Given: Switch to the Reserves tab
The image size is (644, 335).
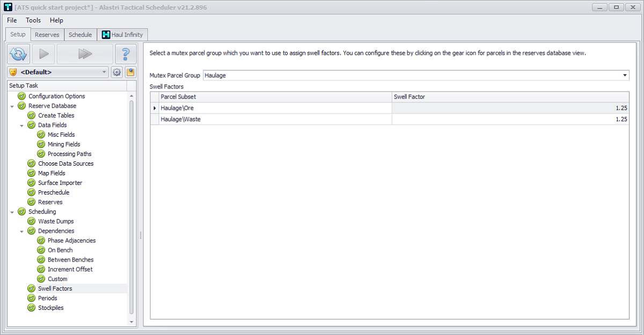Looking at the screenshot, I should click(x=47, y=35).
